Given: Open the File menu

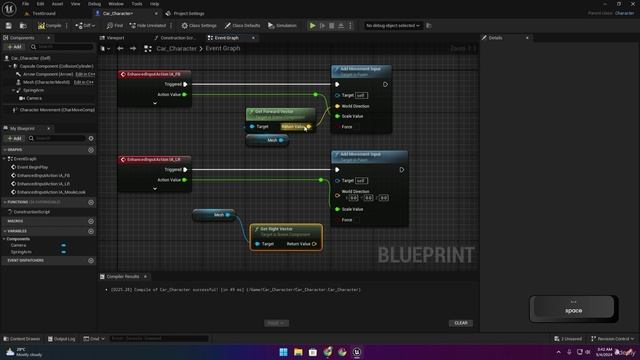Looking at the screenshot, I should point(25,4).
